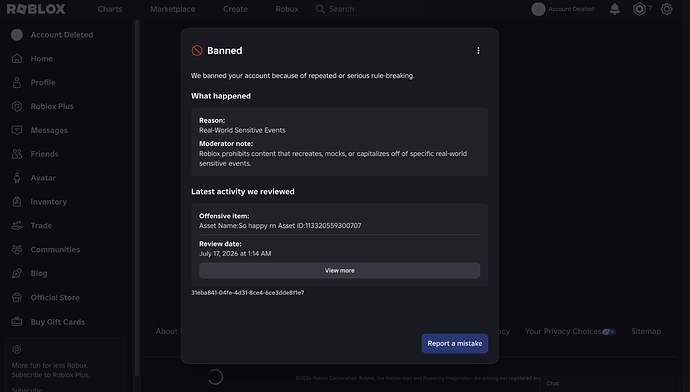Click the Robux balance hexagon icon
The image size is (690, 392).
click(639, 9)
